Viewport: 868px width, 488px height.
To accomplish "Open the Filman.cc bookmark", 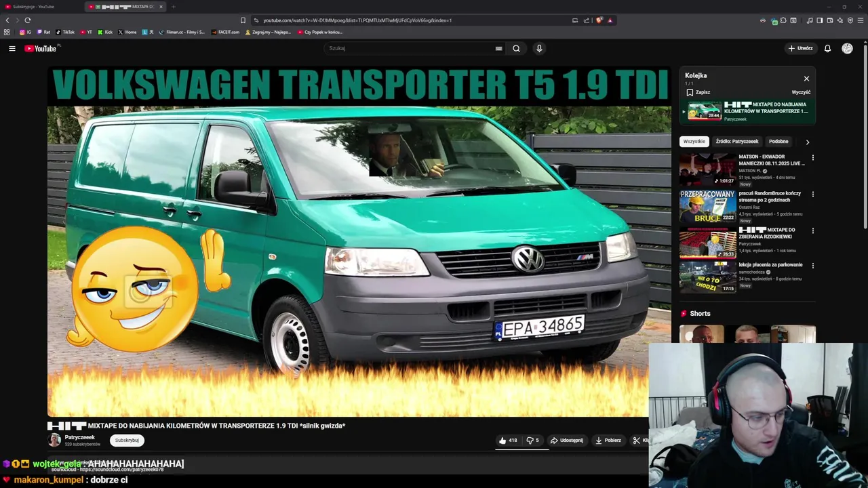I will 182,32.
